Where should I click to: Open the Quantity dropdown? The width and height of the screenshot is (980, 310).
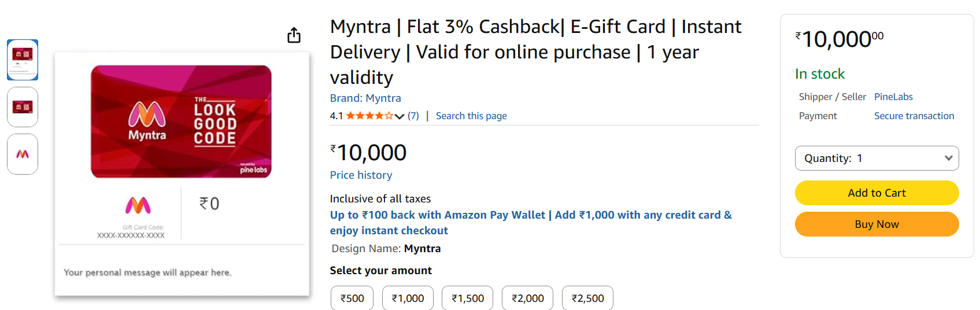tap(877, 158)
